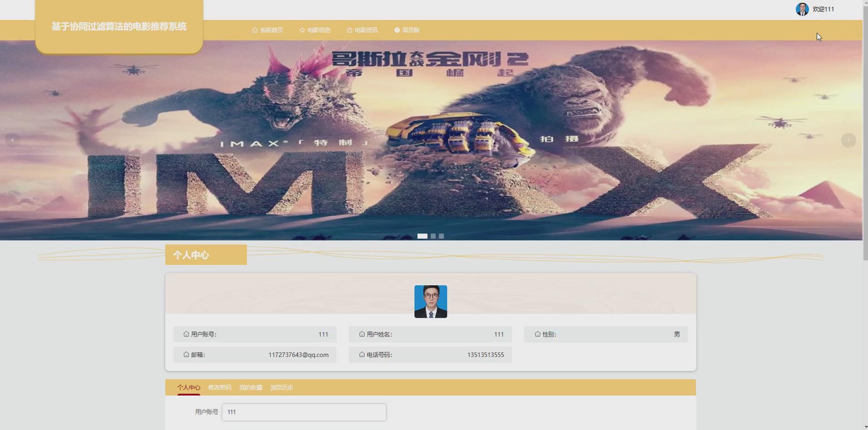The height and width of the screenshot is (430, 868).
Task: Switch to the 修改密码 tab
Action: 220,387
